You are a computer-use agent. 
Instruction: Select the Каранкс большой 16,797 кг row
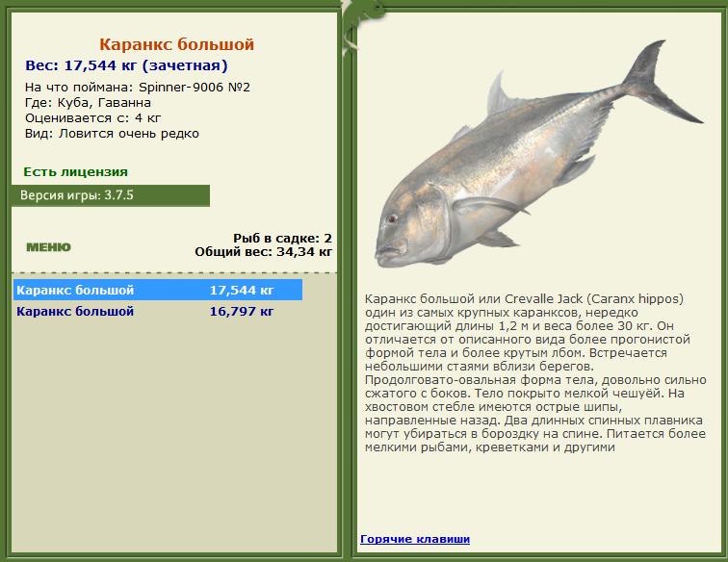(158, 311)
